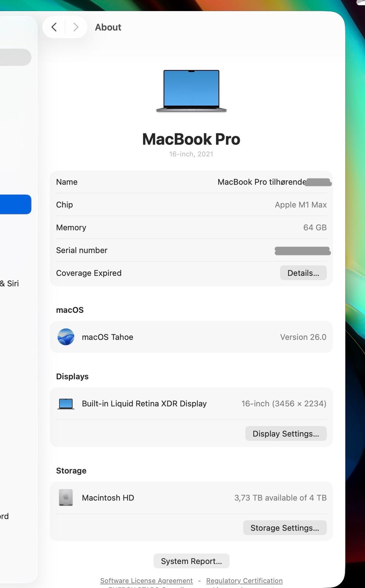Click the Coverage Expired label

click(89, 273)
